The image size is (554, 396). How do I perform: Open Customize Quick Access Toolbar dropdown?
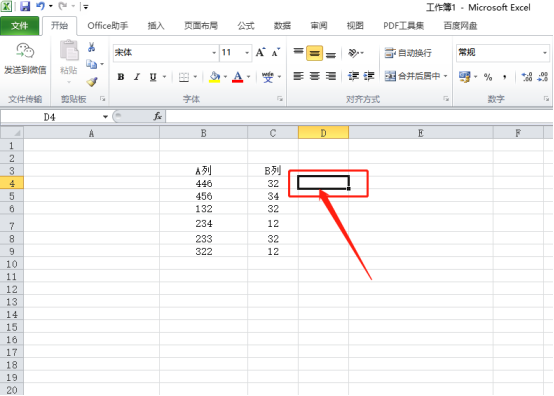86,6
